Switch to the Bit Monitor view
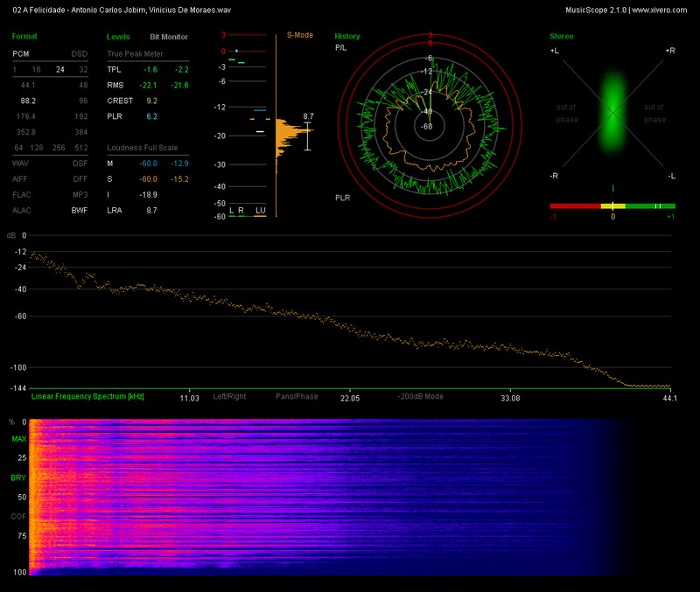This screenshot has height=592, width=700. 169,37
